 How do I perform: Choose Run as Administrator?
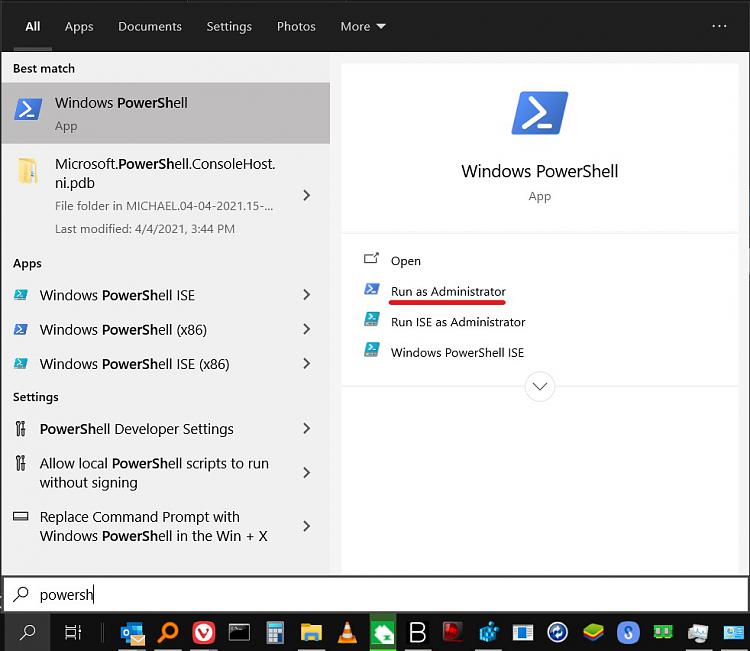(448, 291)
